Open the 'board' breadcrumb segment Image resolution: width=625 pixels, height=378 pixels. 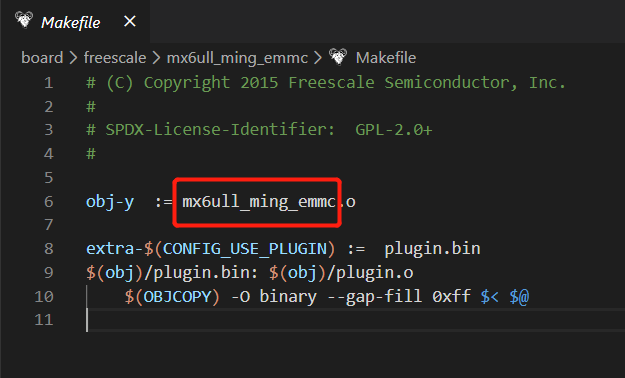(42, 58)
